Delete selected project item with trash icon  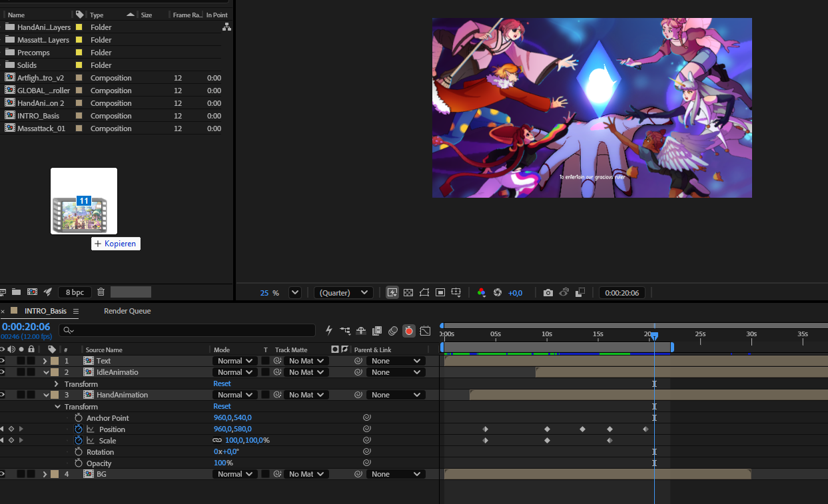click(x=101, y=292)
